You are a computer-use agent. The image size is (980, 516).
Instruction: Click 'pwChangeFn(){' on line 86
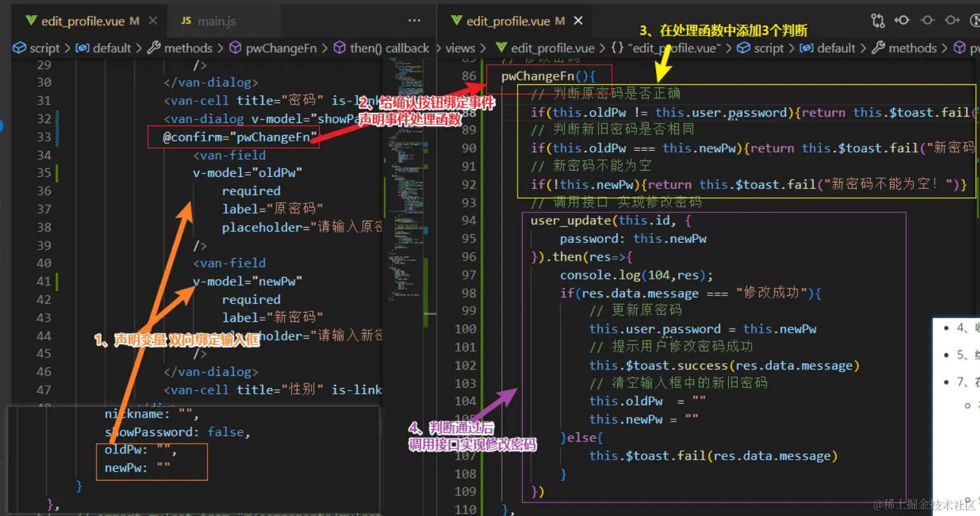(x=548, y=76)
